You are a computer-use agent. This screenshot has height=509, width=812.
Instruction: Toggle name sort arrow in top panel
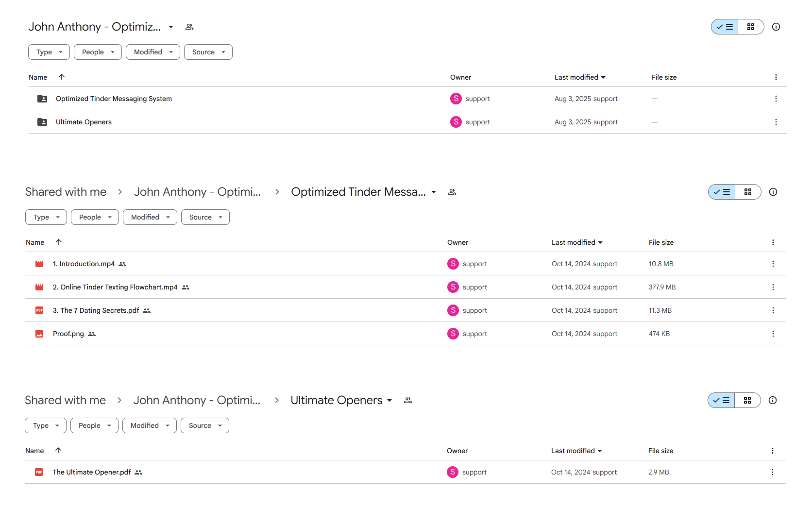pos(62,77)
